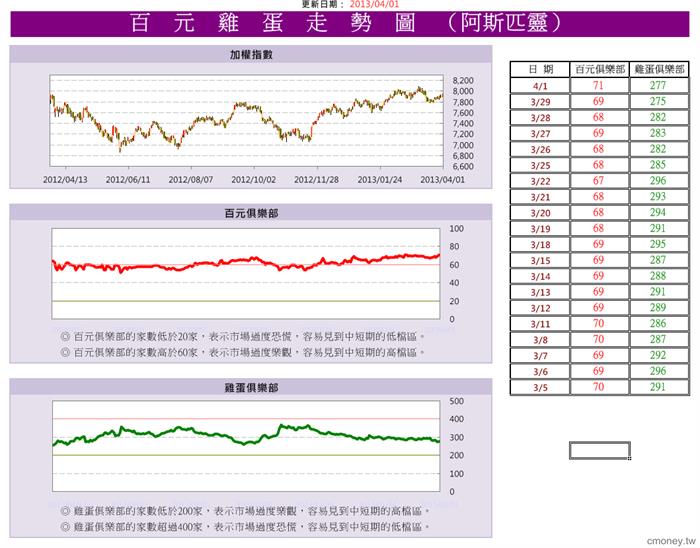Click the 3/15 date cell

click(540, 261)
